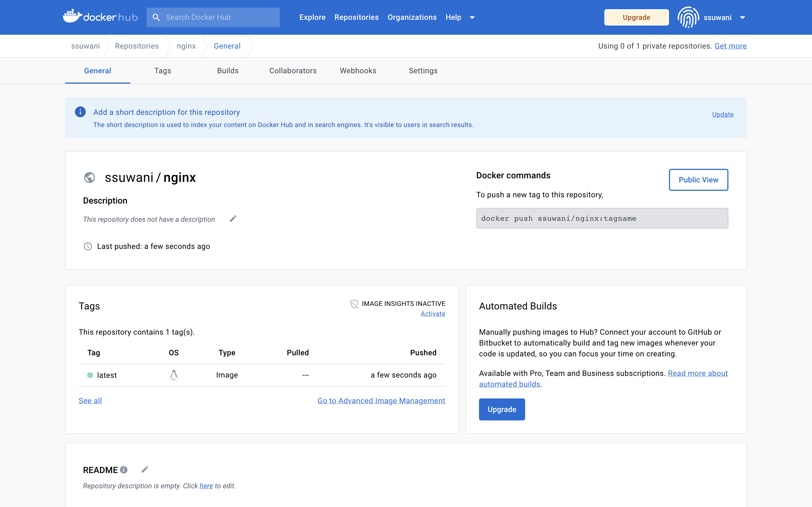
Task: Edit README using the pencil icon
Action: pos(145,470)
